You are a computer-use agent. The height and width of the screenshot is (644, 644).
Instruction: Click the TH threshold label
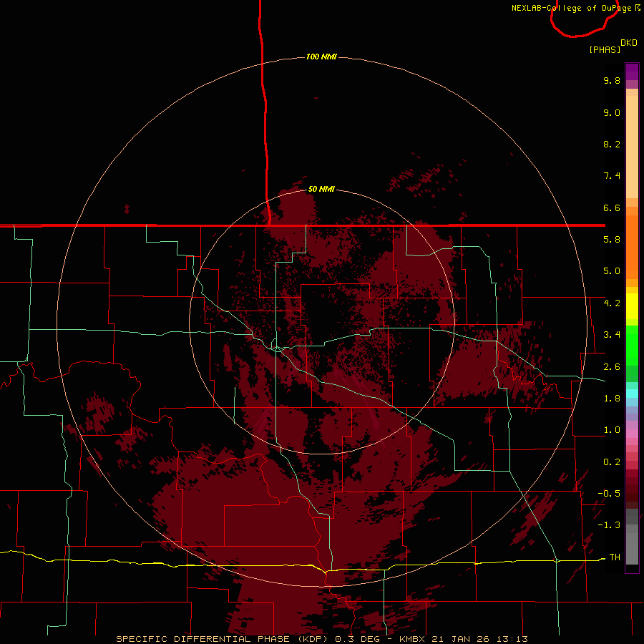615,557
